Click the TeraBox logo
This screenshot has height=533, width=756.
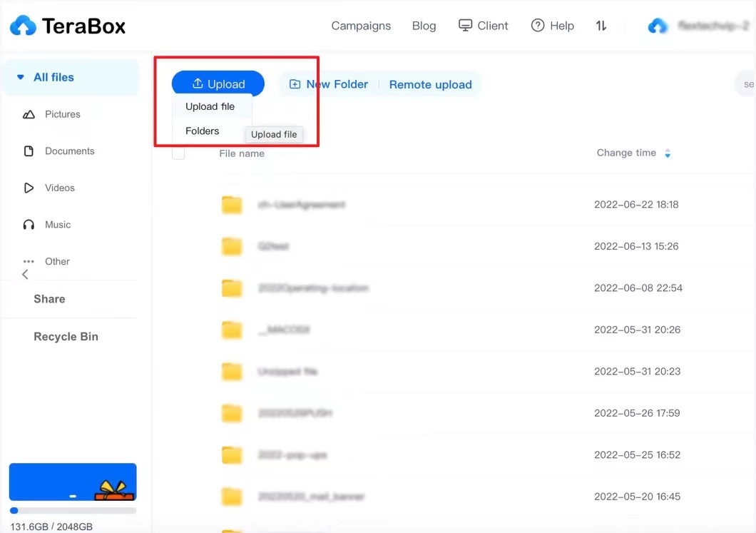pos(68,25)
